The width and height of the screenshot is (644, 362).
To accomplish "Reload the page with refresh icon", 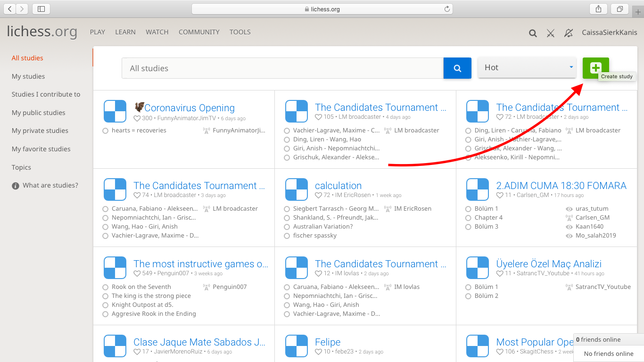I will (447, 9).
